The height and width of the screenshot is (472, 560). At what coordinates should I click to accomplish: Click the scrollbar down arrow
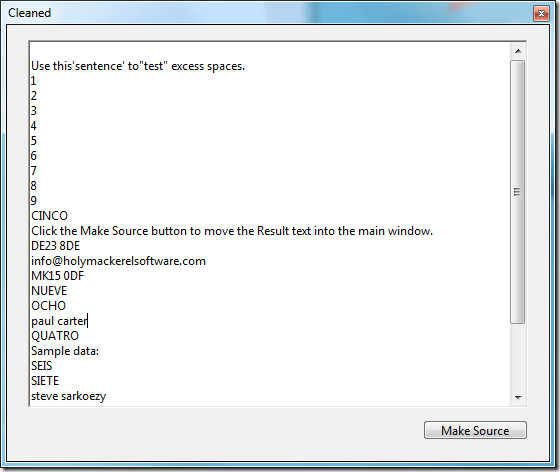tap(518, 397)
